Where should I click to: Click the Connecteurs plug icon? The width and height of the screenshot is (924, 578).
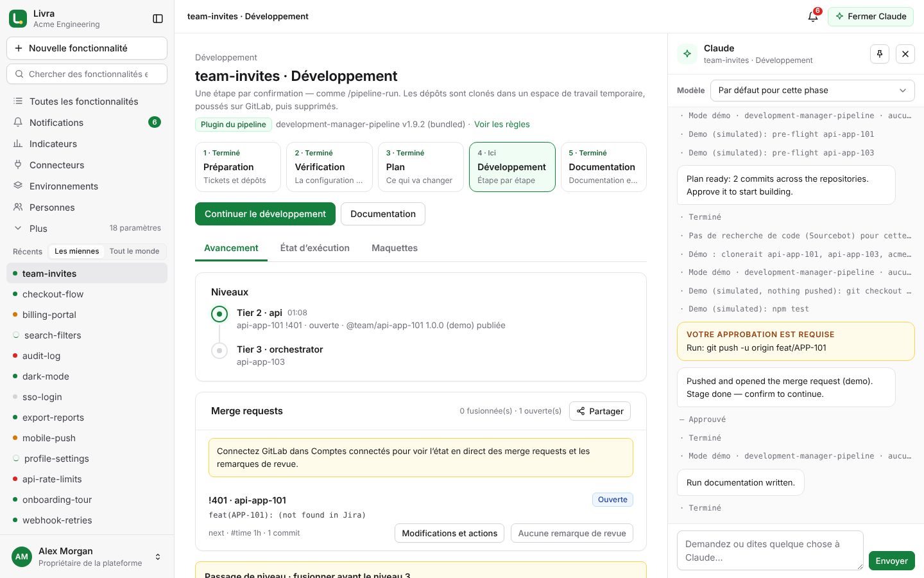point(18,165)
